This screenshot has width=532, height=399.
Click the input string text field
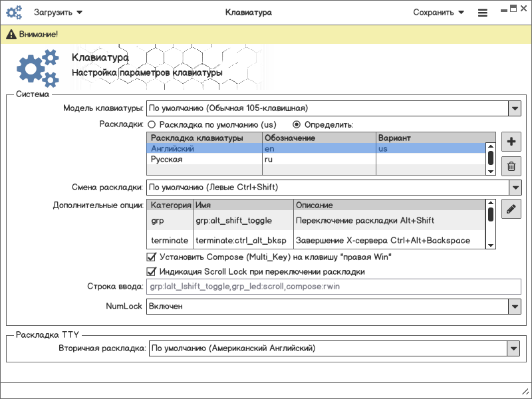(x=332, y=287)
